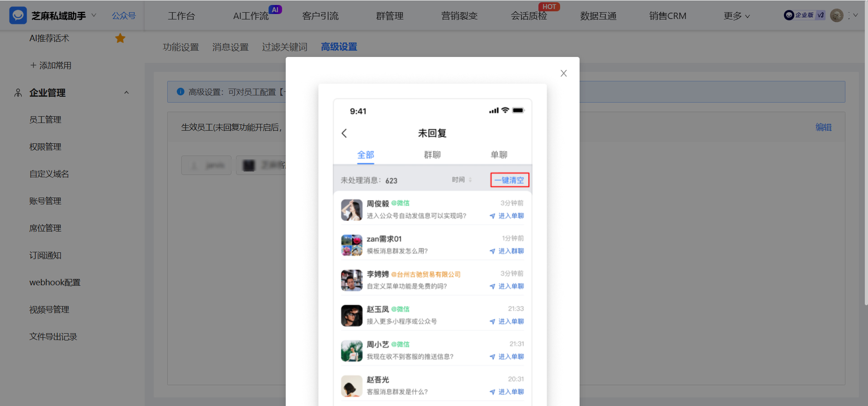This screenshot has width=868, height=406.
Task: Click 进入群聊 for zan需求01
Action: [507, 251]
